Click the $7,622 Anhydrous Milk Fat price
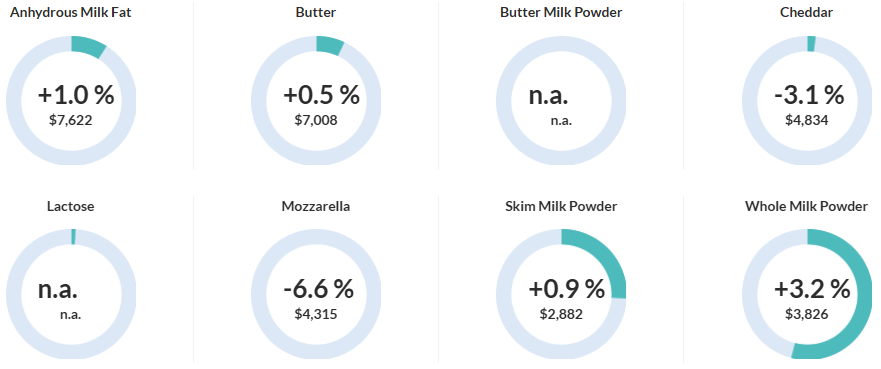Image resolution: width=881 pixels, height=369 pixels. point(71,120)
